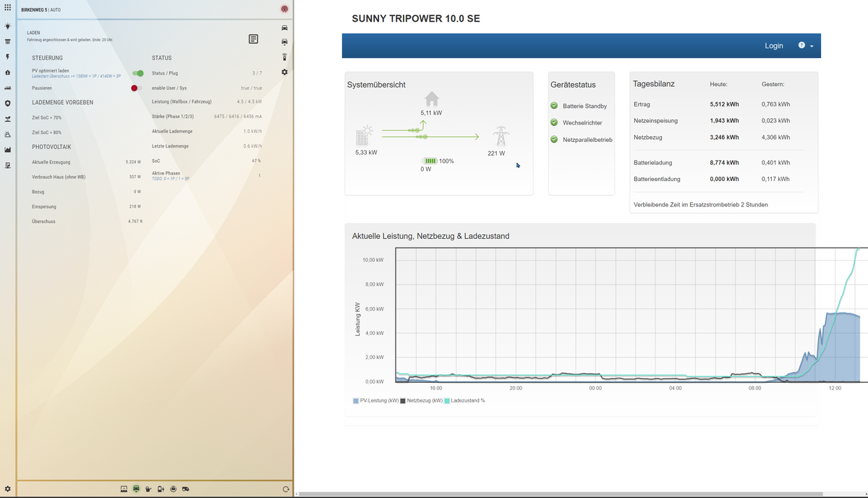The width and height of the screenshot is (868, 498).
Task: Open the chart statistics sidebar icon
Action: [x=7, y=150]
